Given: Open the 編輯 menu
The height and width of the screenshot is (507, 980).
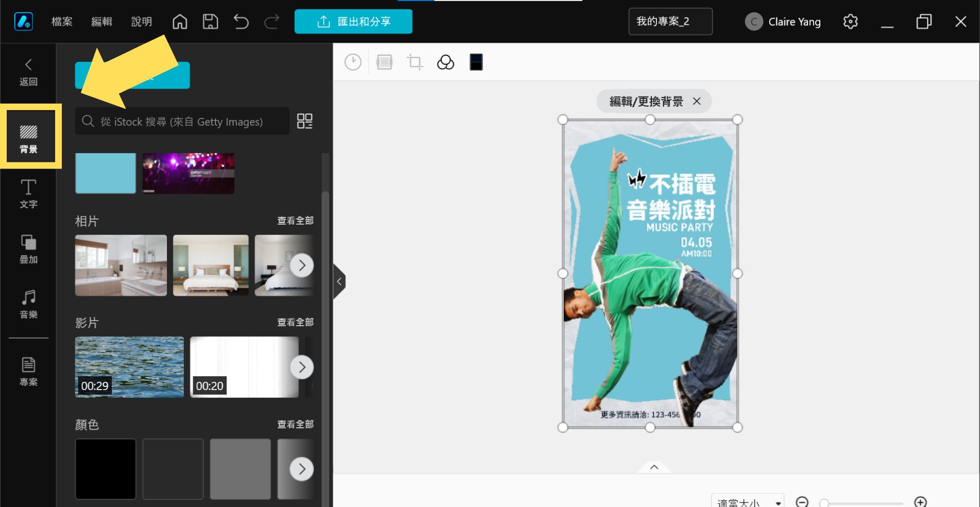Looking at the screenshot, I should (x=102, y=22).
